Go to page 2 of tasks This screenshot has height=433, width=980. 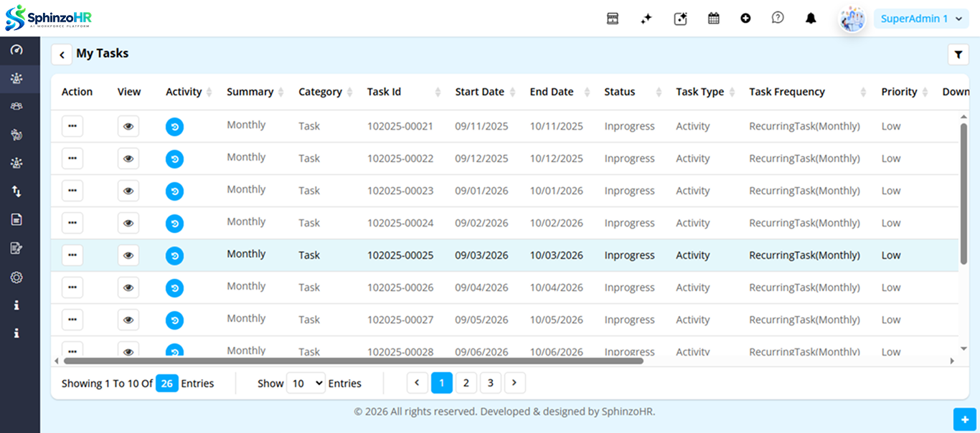[x=466, y=384]
